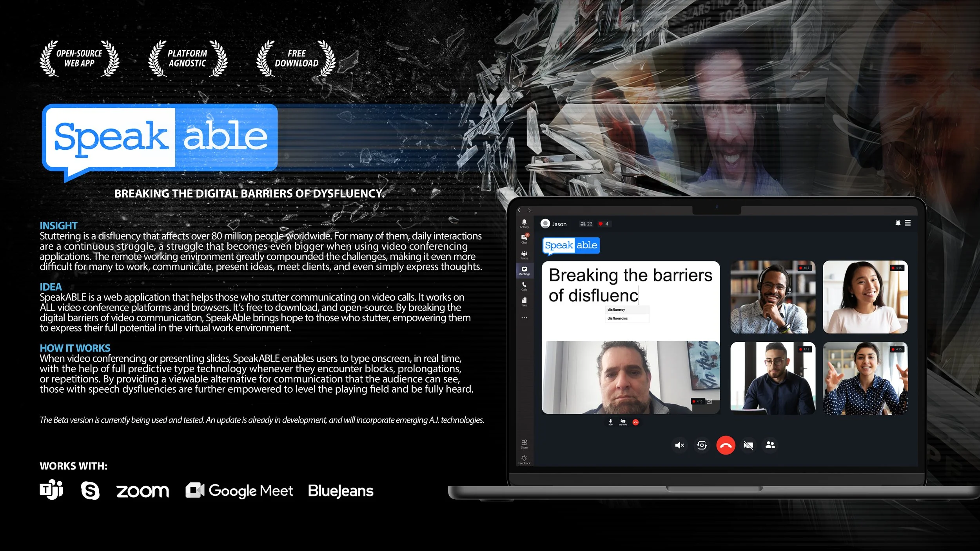This screenshot has width=980, height=551.
Task: Open Files in the sidebar
Action: click(524, 301)
